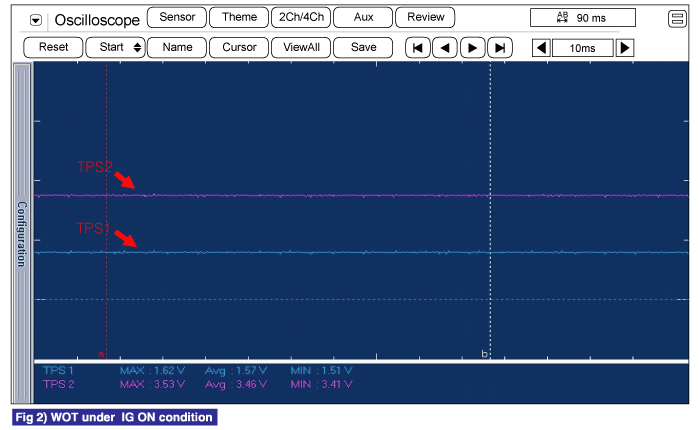Click TPS 1 Avg 1.57 V reading
700x430 pixels.
click(236, 370)
